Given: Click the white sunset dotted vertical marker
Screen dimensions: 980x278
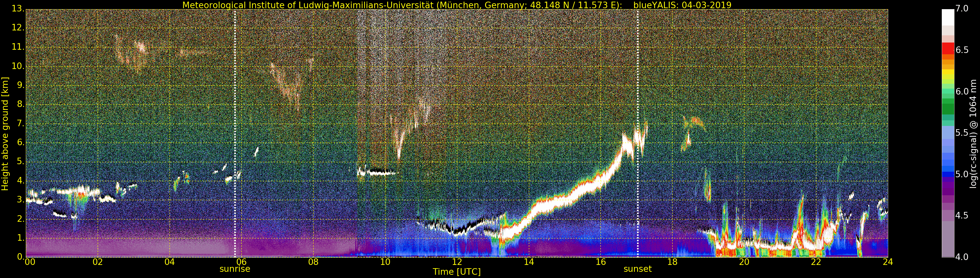Looking at the screenshot, I should coord(638,133).
